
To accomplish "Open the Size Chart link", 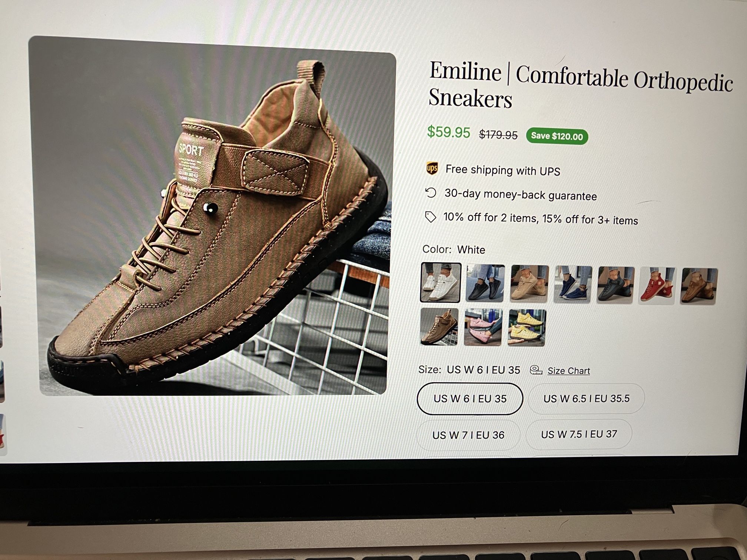I will click(568, 371).
